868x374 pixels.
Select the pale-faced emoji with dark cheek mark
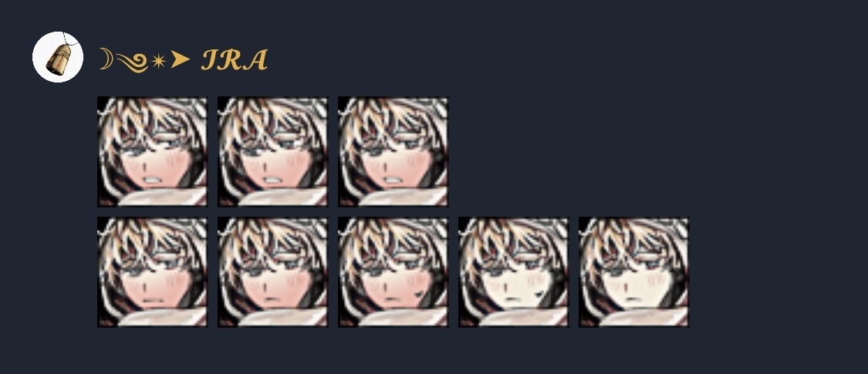(x=513, y=272)
